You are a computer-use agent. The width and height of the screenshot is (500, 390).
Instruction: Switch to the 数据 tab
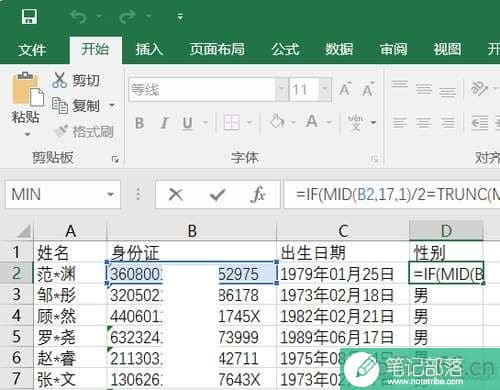coord(339,50)
